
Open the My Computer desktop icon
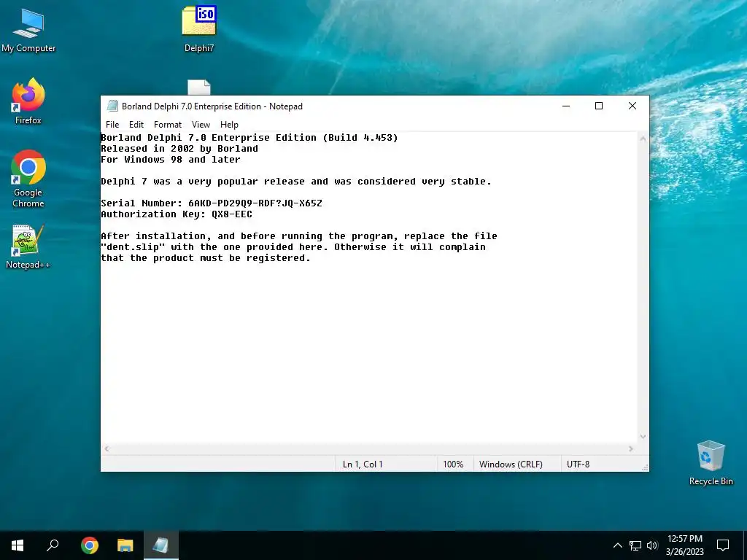pos(28,29)
